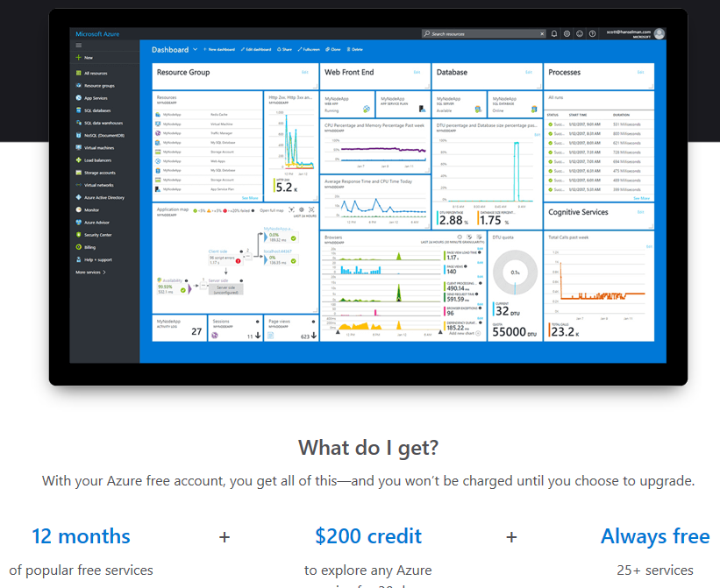The width and height of the screenshot is (720, 588).
Task: Select the Security Center shield icon
Action: 79,234
